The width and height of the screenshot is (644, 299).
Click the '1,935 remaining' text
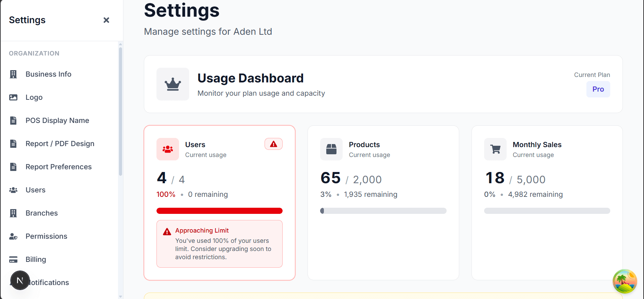371,194
